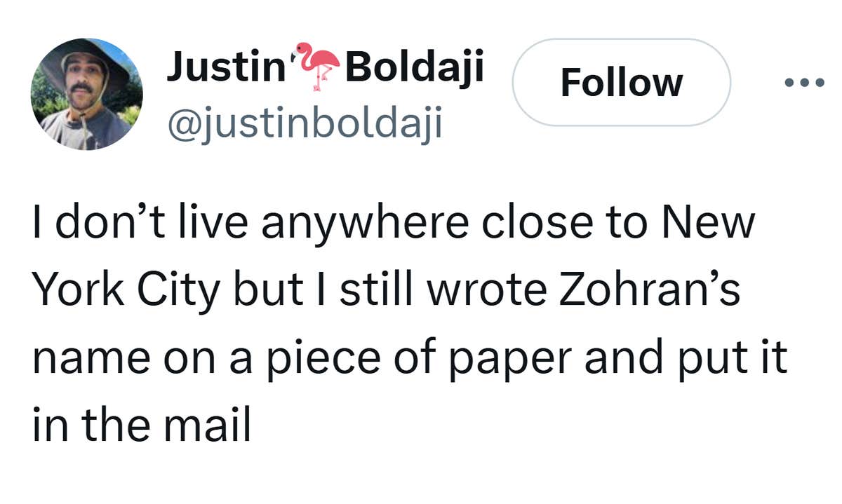Viewport: 842px width, 504px height.
Task: Click the word "name" starting the third line
Action: [x=91, y=357]
